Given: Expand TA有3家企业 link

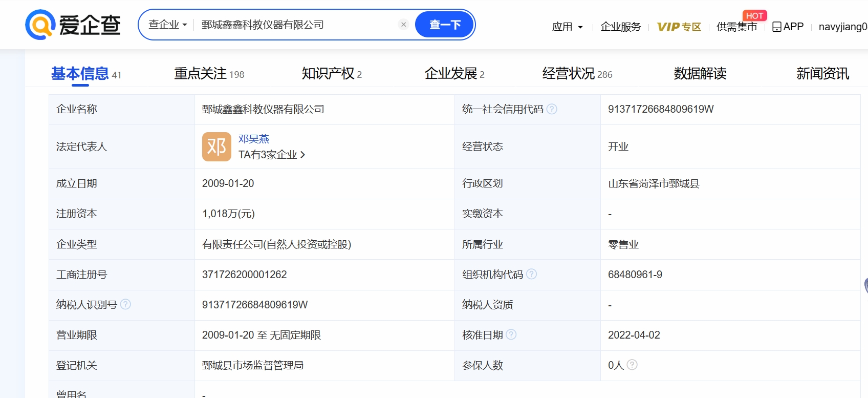Looking at the screenshot, I should [x=272, y=155].
